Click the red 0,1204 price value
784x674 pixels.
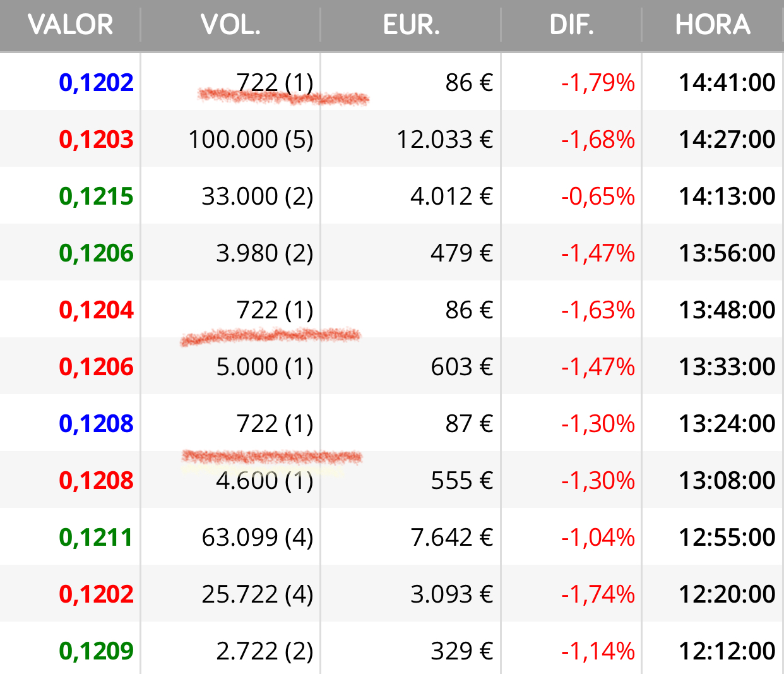(96, 310)
